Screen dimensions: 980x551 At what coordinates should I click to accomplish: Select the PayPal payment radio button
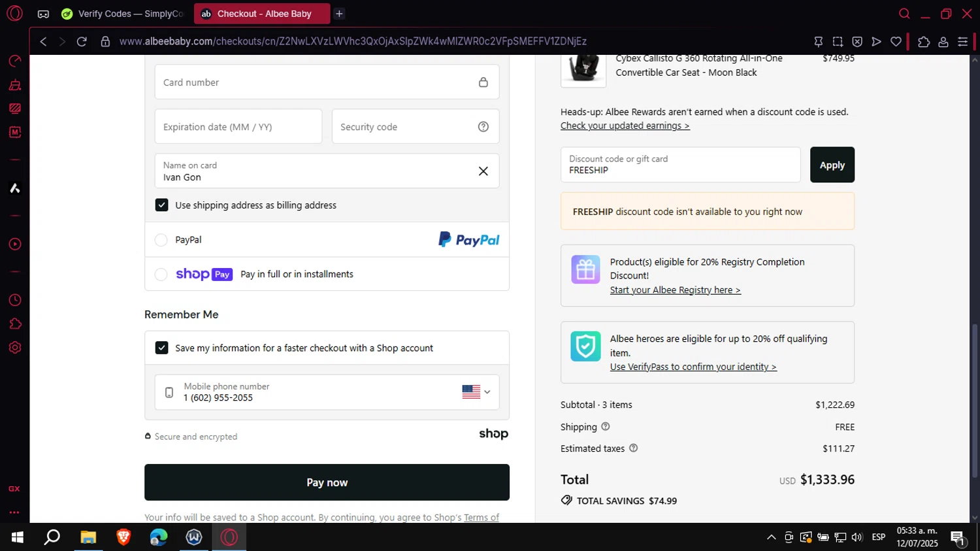161,240
